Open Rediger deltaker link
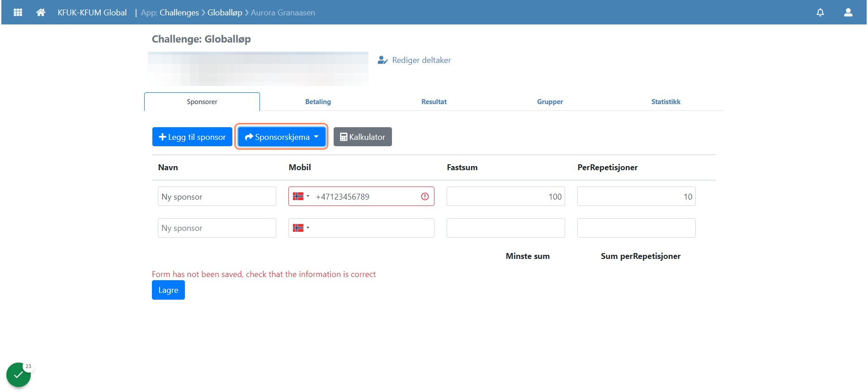868x392 pixels. click(x=415, y=60)
